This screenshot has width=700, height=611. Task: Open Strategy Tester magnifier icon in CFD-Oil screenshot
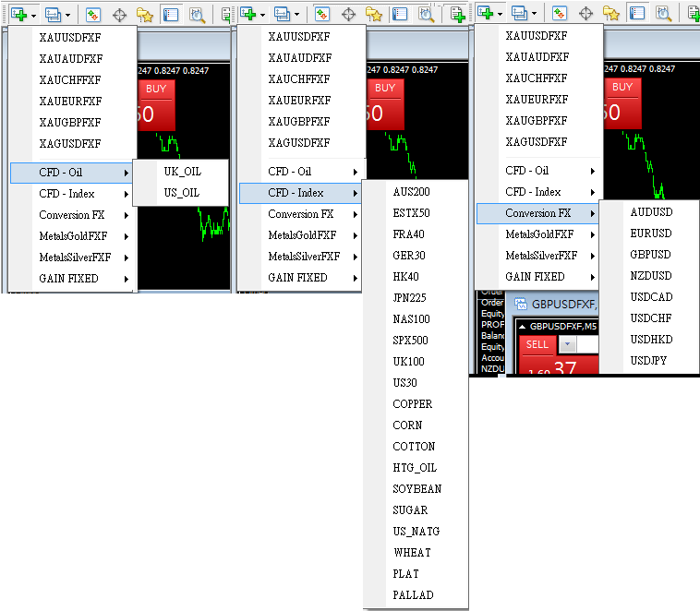(x=197, y=15)
